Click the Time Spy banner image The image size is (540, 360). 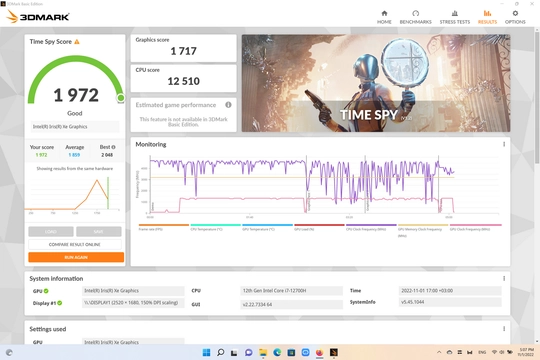tap(376, 83)
